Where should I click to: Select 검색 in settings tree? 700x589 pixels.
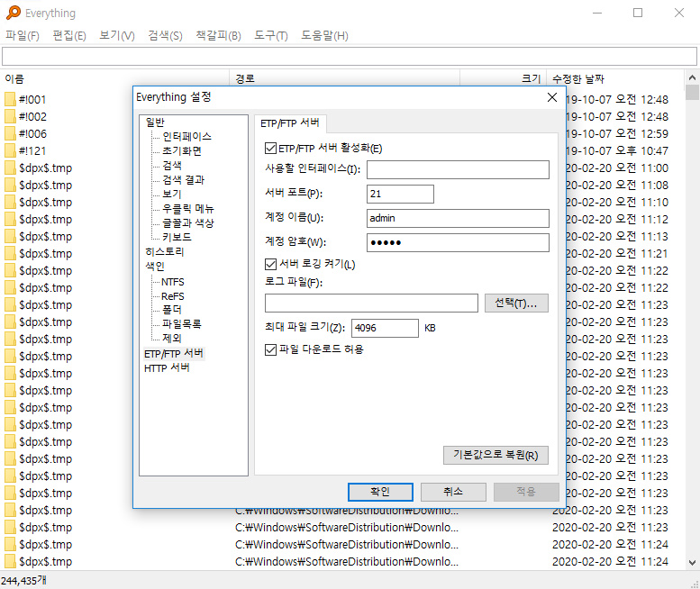[x=172, y=166]
